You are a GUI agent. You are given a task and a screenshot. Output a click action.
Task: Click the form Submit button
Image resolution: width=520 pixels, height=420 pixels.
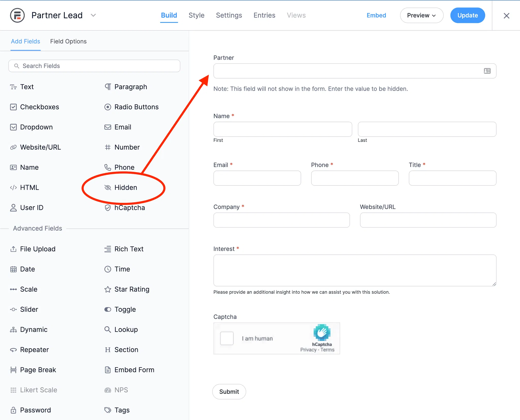click(229, 392)
